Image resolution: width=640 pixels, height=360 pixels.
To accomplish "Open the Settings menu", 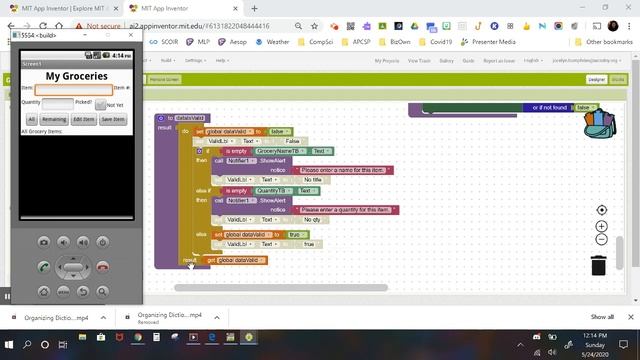I will coord(196,60).
